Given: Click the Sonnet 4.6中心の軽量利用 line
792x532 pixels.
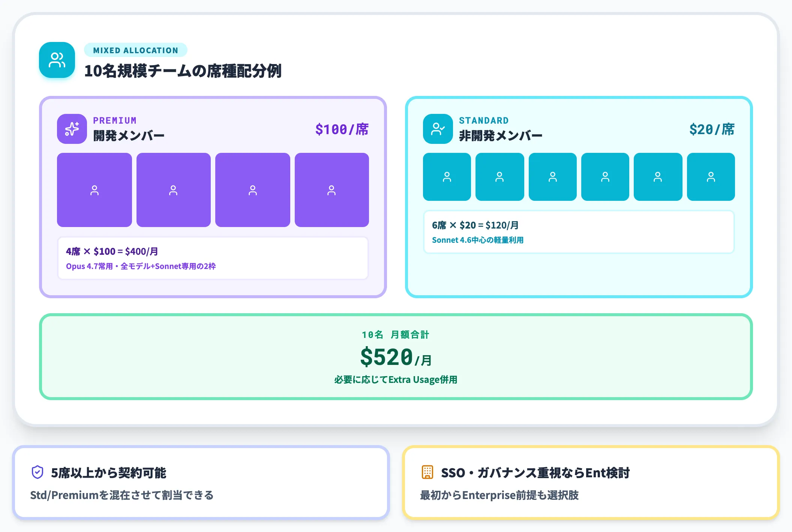Looking at the screenshot, I should pos(478,240).
